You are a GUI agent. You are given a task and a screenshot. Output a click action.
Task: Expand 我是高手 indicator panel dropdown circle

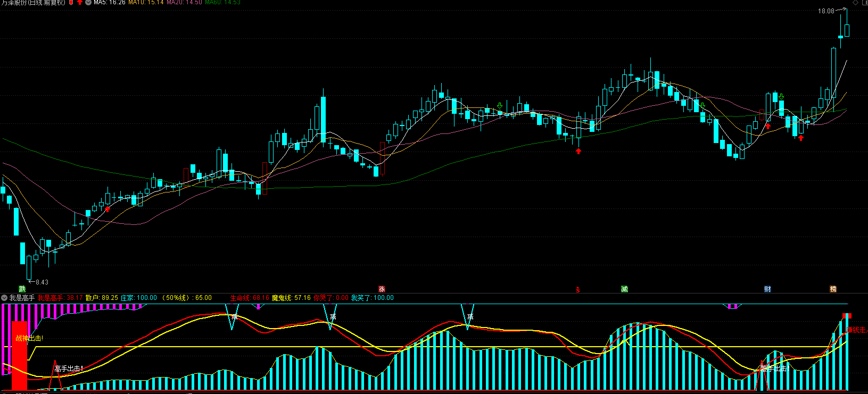4,298
